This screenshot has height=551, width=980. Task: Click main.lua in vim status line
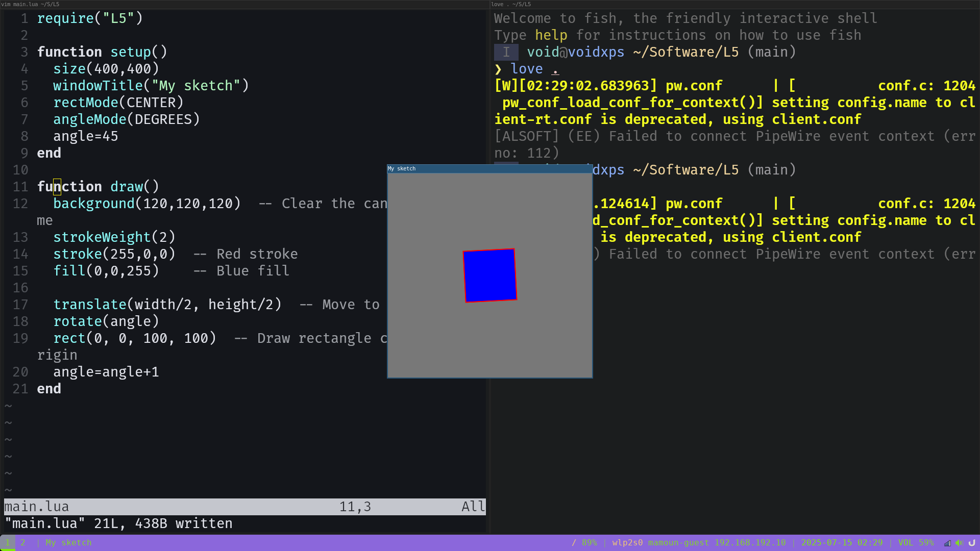[37, 507]
